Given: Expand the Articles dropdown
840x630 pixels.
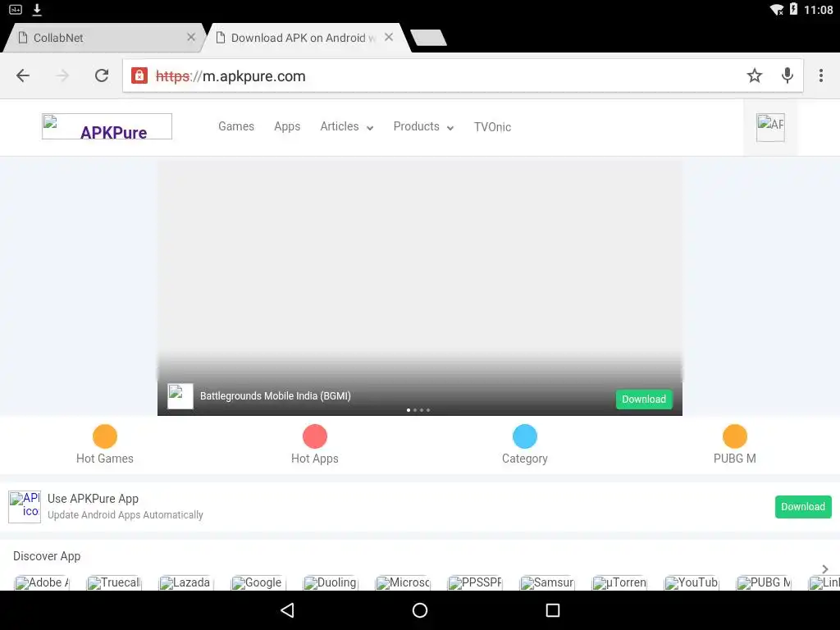Looking at the screenshot, I should tap(347, 126).
